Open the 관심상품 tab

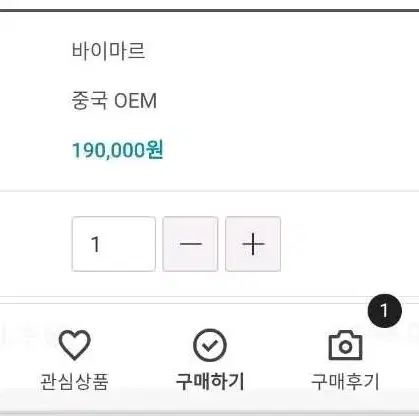coord(74,382)
